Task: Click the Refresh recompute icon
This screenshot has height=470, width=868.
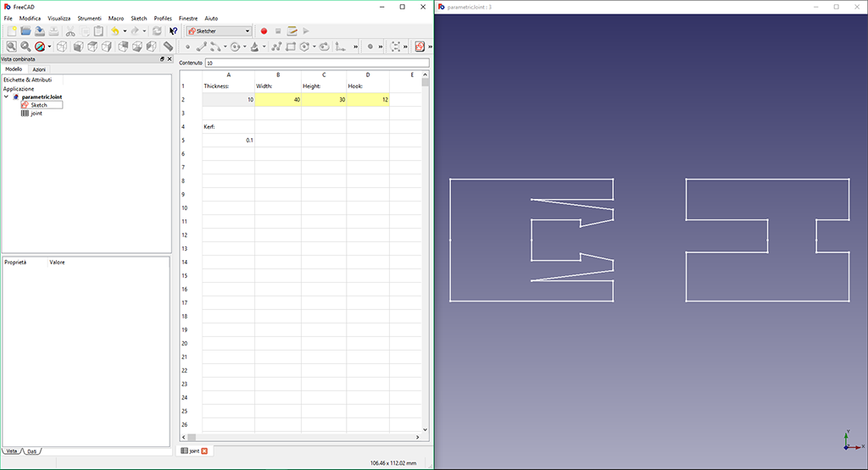Action: click(157, 31)
